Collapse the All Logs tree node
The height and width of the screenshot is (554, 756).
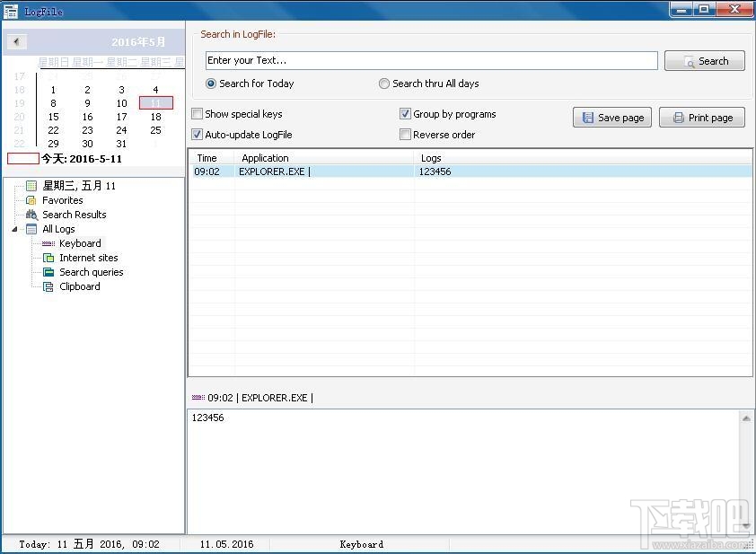[14, 229]
